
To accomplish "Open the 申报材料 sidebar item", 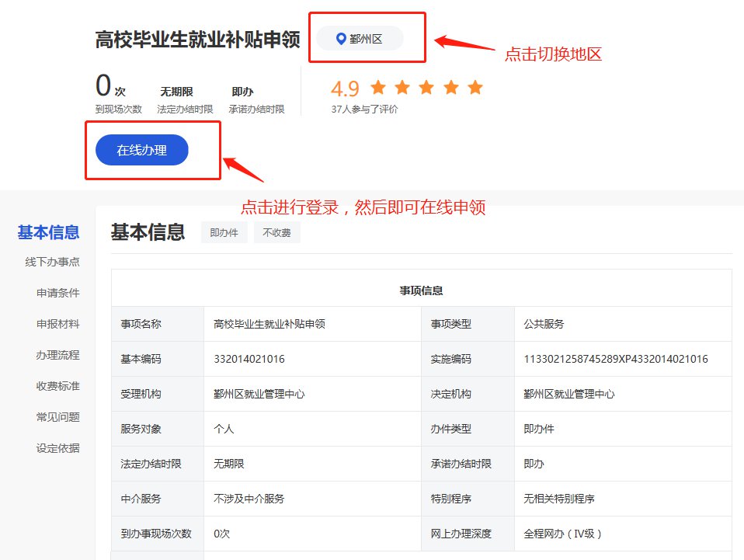I will tap(57, 324).
